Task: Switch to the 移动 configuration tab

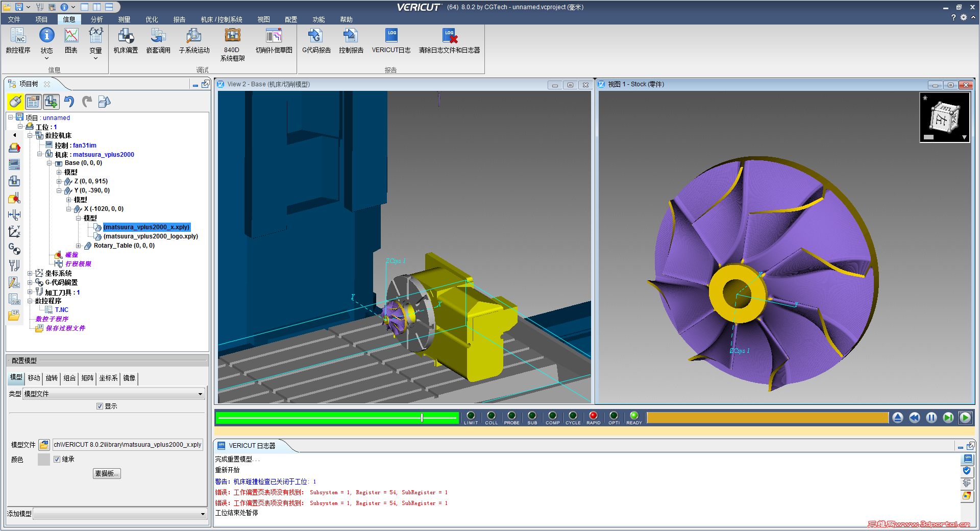Action: pos(34,378)
